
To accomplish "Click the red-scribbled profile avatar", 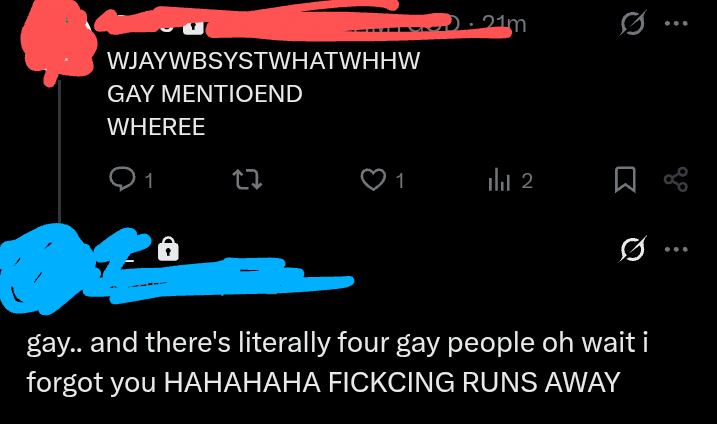I will coord(59,43).
